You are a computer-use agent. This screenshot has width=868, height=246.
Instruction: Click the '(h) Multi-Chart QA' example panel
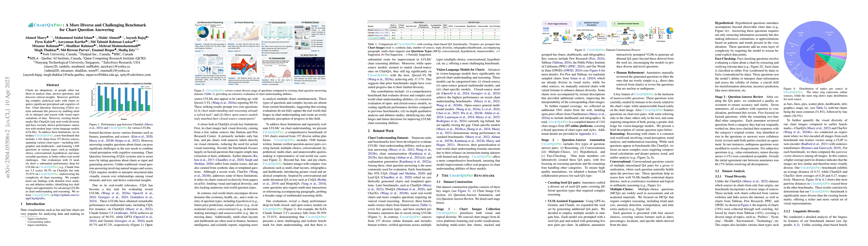(x=310, y=70)
